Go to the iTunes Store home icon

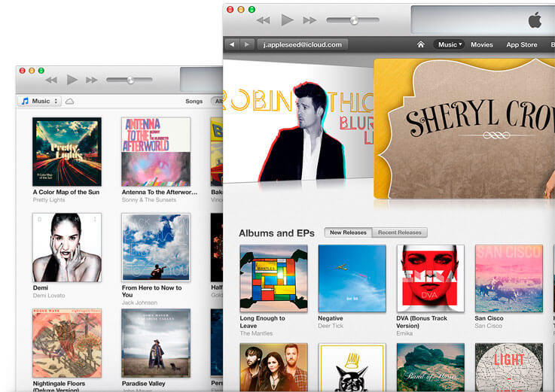(421, 44)
